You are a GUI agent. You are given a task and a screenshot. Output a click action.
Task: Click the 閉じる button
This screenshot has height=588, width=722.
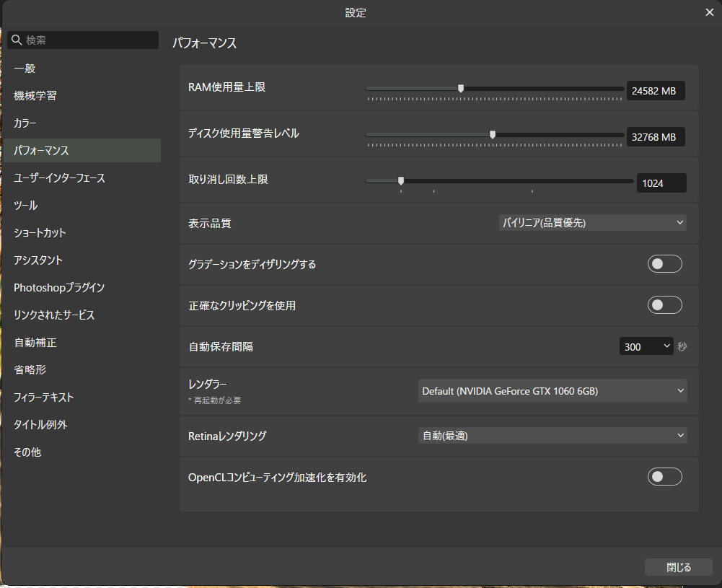pos(678,568)
